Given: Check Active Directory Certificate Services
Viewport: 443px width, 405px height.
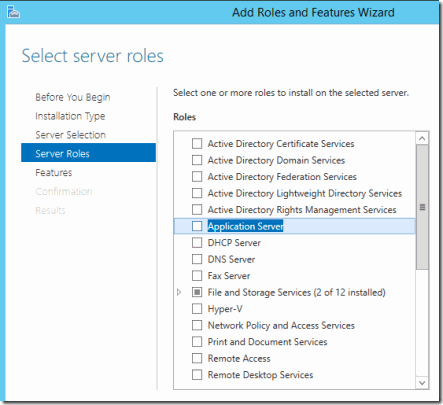Looking at the screenshot, I should pos(197,144).
